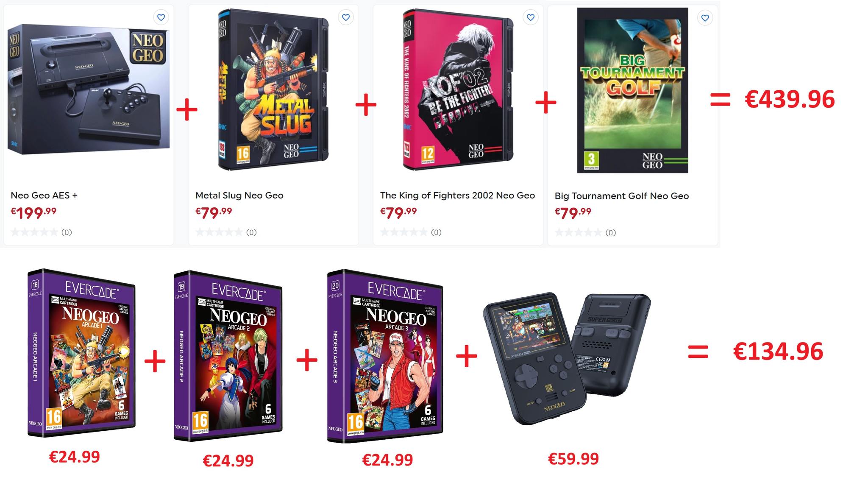
Task: Click the star rating under Neo Geo AES +
Action: (x=34, y=232)
